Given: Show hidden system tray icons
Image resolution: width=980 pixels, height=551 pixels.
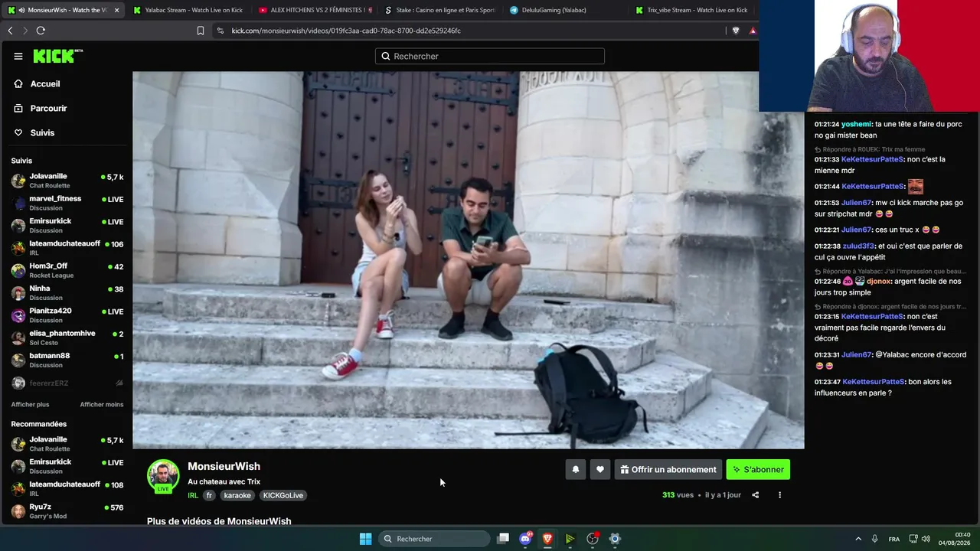Looking at the screenshot, I should click(x=858, y=539).
